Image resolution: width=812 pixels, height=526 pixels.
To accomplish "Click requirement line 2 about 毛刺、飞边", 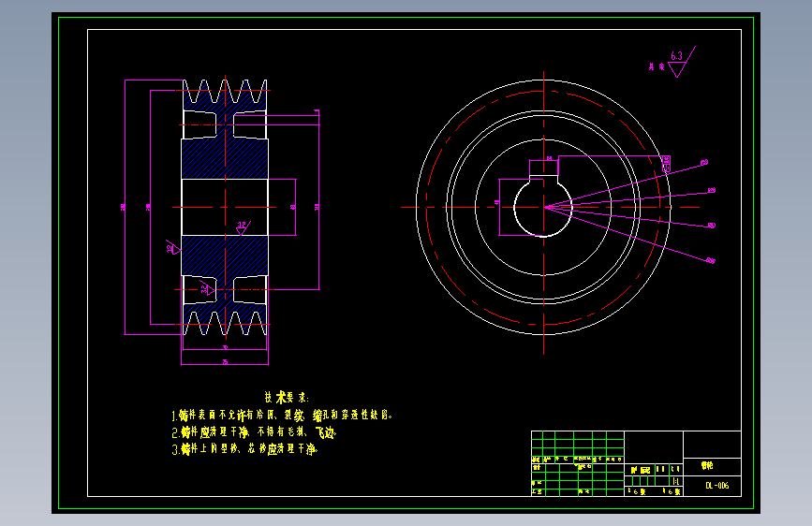I will click(254, 432).
